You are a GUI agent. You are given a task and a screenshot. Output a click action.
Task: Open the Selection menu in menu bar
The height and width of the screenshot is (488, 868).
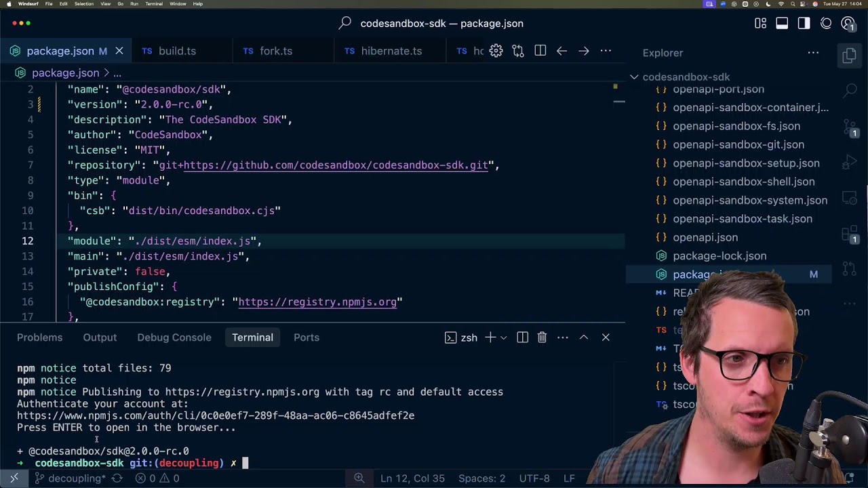pos(84,4)
